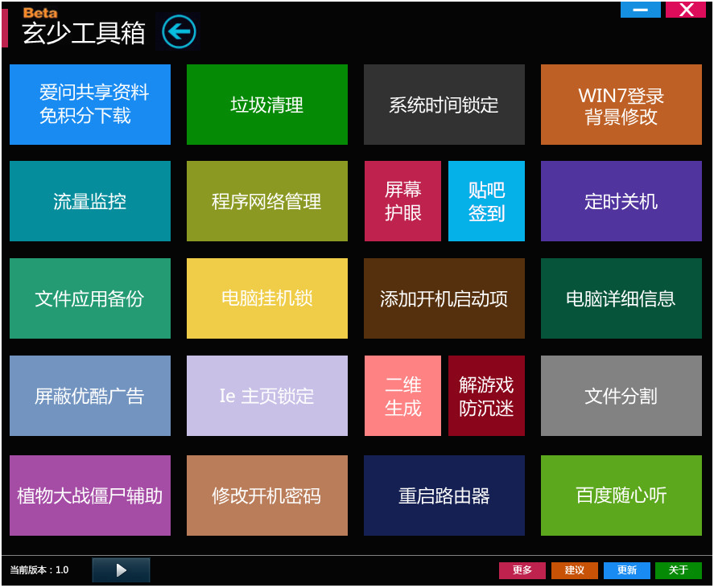Screen dimensions: 714x588
Task: Click the back arrow icon
Action: click(x=179, y=32)
